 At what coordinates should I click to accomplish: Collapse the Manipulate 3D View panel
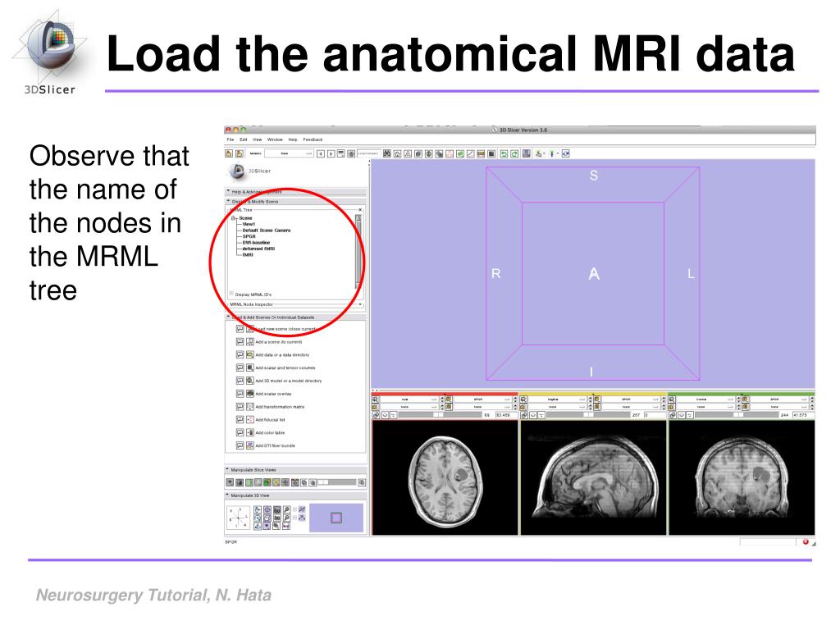click(x=295, y=495)
